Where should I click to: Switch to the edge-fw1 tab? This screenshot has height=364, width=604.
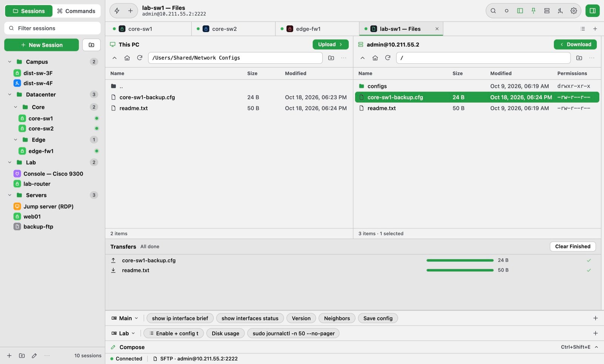click(317, 29)
